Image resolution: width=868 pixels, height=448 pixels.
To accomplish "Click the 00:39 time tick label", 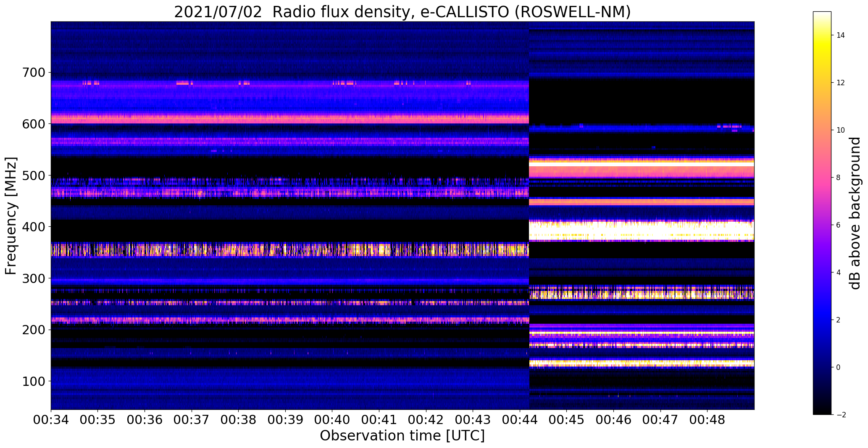I will point(286,420).
